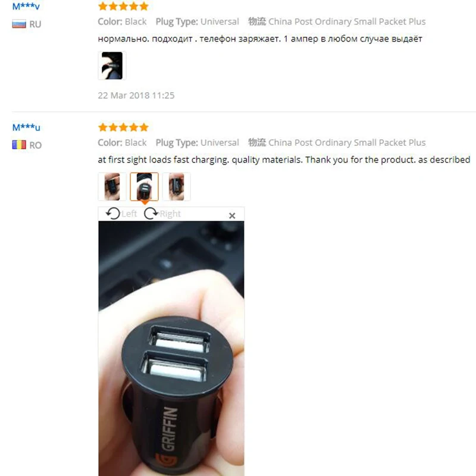Select third photo thumbnail in M***u review

[x=176, y=187]
